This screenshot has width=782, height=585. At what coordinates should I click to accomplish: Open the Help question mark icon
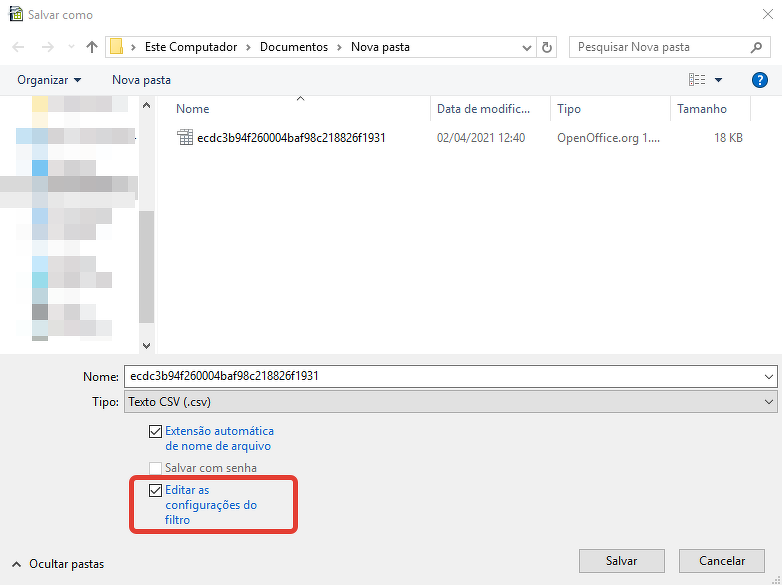tap(759, 80)
